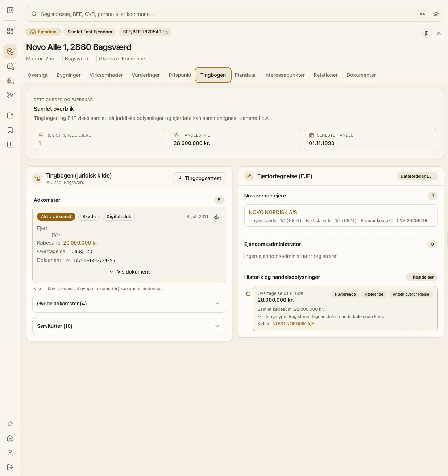Select the property map search icon in sidebar
The height and width of the screenshot is (476, 448).
coord(10,51)
